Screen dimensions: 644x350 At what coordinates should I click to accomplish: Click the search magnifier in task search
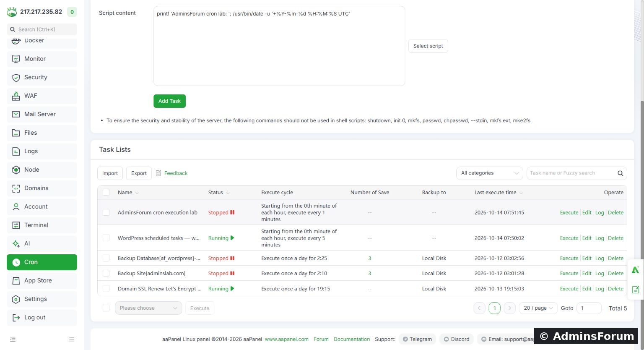tap(620, 173)
